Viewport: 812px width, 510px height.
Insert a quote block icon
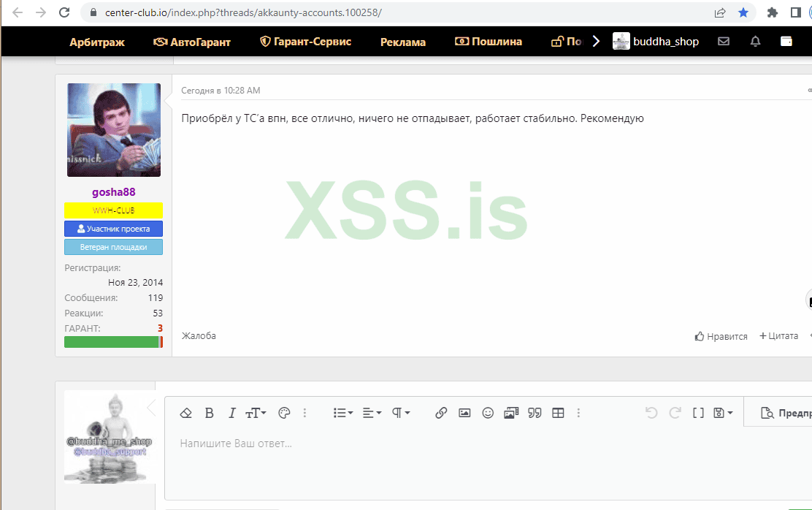(x=535, y=413)
